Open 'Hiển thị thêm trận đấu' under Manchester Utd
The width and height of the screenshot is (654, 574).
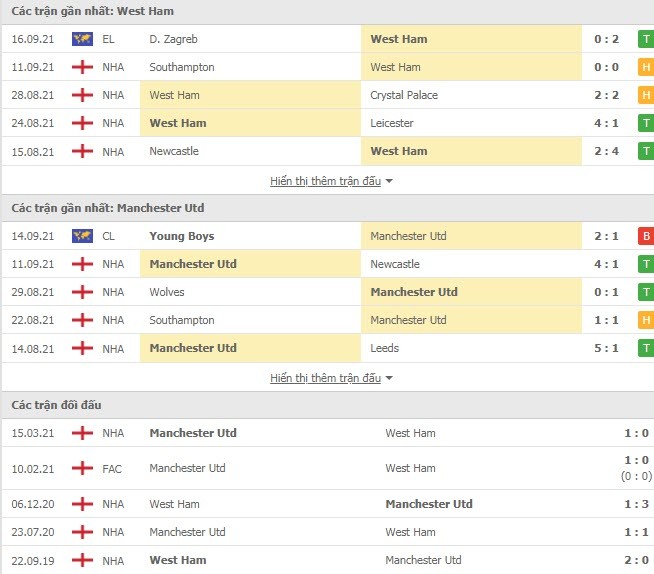click(x=325, y=378)
